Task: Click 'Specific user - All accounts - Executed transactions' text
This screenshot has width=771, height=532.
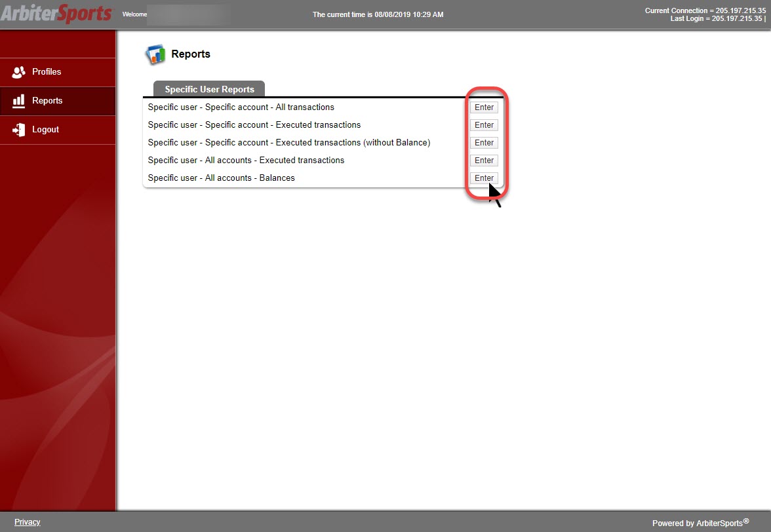Action: [246, 160]
